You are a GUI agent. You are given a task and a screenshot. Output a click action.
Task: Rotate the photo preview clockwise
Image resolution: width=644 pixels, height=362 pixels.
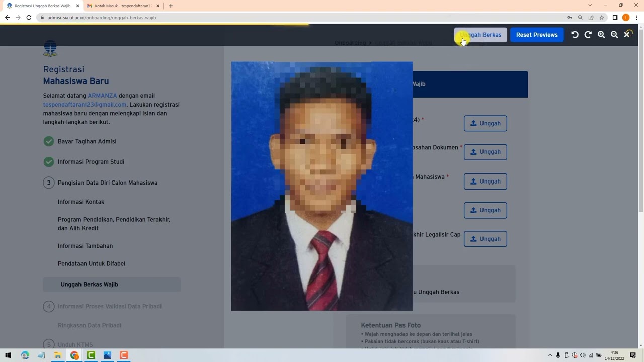pyautogui.click(x=588, y=35)
